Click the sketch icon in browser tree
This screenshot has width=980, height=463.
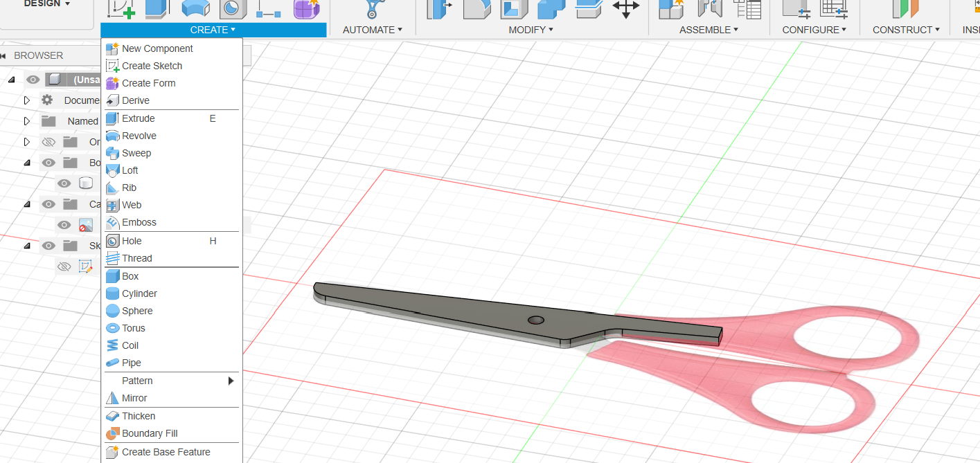(x=86, y=266)
